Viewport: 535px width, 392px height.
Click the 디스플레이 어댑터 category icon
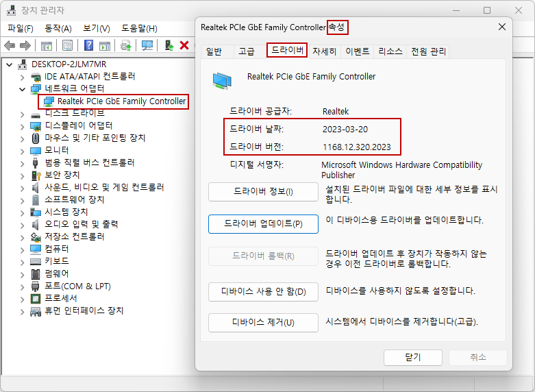pyautogui.click(x=36, y=126)
